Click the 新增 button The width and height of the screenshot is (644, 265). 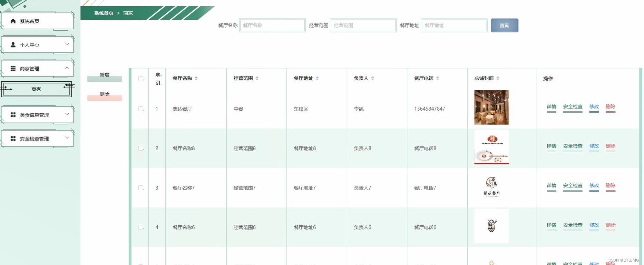click(105, 75)
